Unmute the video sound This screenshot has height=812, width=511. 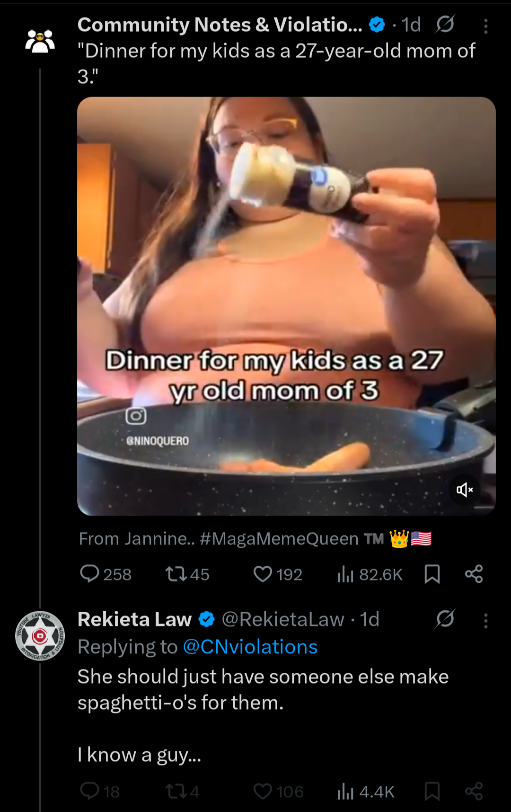[x=465, y=490]
